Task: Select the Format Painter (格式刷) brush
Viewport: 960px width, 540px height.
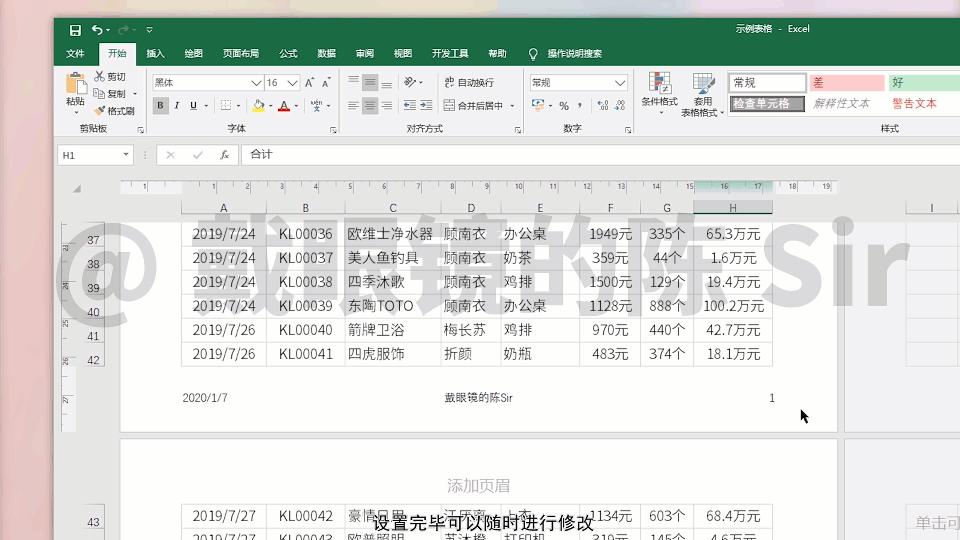Action: tap(114, 111)
